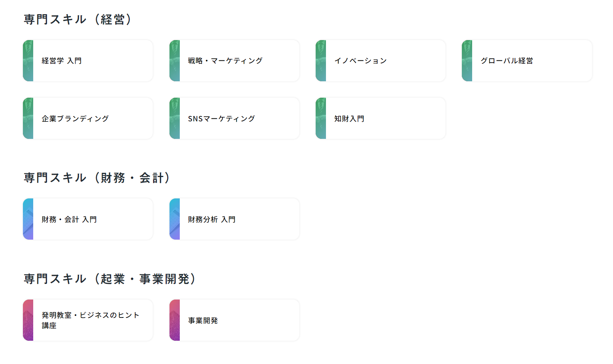Image resolution: width=613 pixels, height=364 pixels.
Task: Click green thumbnail beside グローバル経営
Action: click(467, 61)
